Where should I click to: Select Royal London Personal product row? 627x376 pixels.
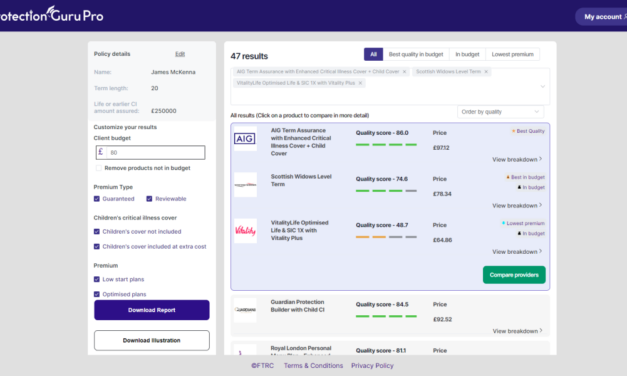[390, 348]
